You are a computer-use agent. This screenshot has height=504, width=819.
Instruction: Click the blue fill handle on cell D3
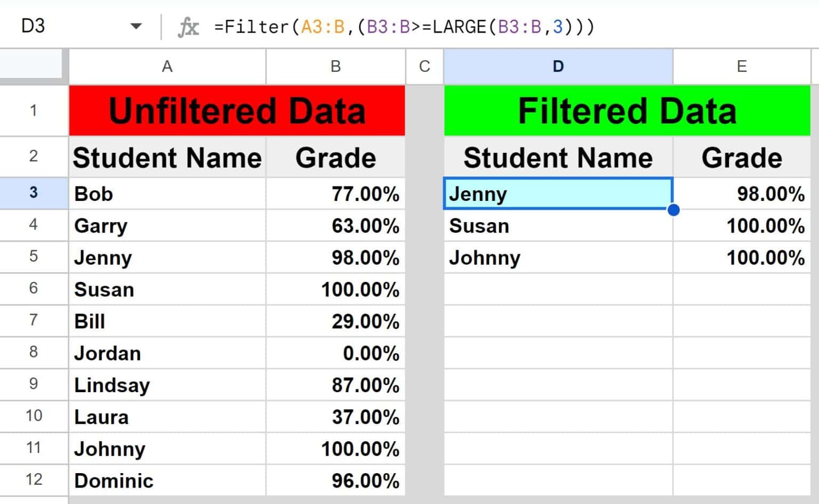pos(673,210)
